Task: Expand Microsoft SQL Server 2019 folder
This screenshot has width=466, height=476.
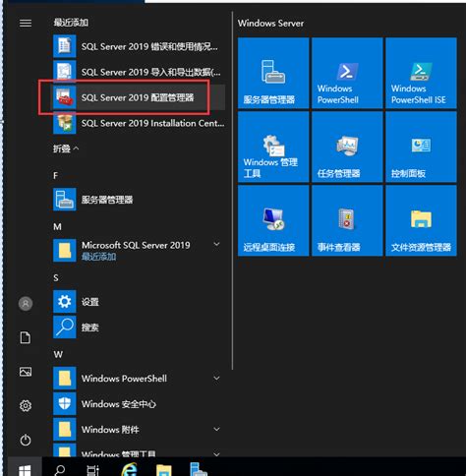Action: click(139, 251)
